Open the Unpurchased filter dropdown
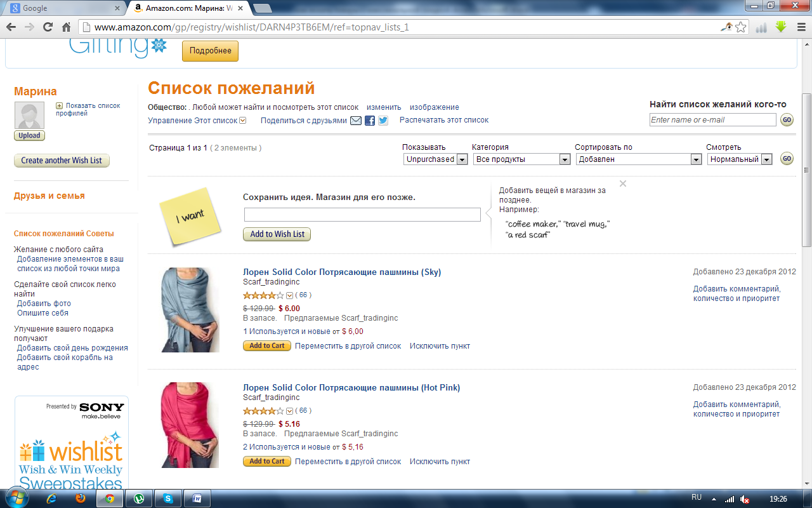 click(437, 159)
